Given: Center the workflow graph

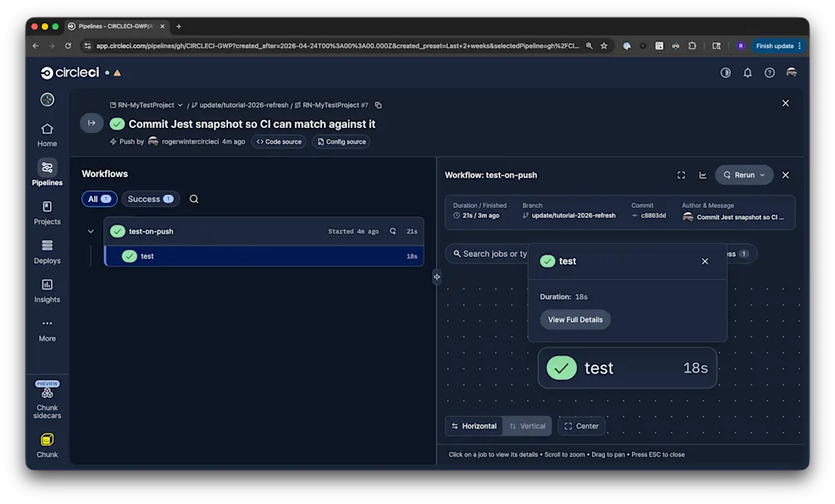Looking at the screenshot, I should (582, 426).
